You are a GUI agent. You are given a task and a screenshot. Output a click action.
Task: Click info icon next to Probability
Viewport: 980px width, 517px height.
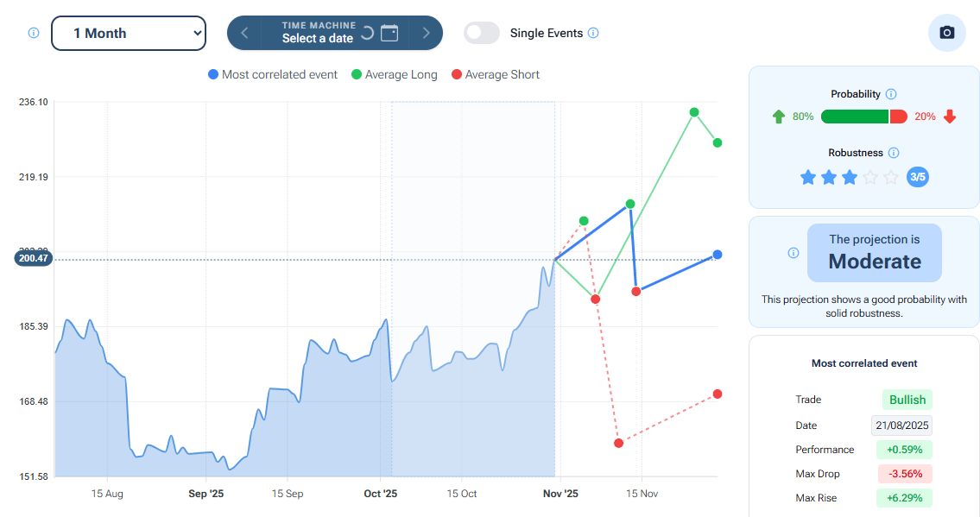(x=891, y=94)
